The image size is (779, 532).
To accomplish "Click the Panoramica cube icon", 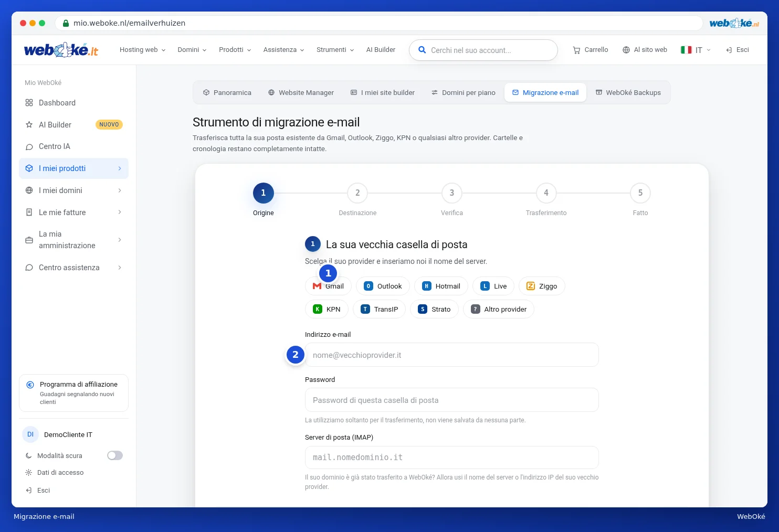I will (206, 92).
